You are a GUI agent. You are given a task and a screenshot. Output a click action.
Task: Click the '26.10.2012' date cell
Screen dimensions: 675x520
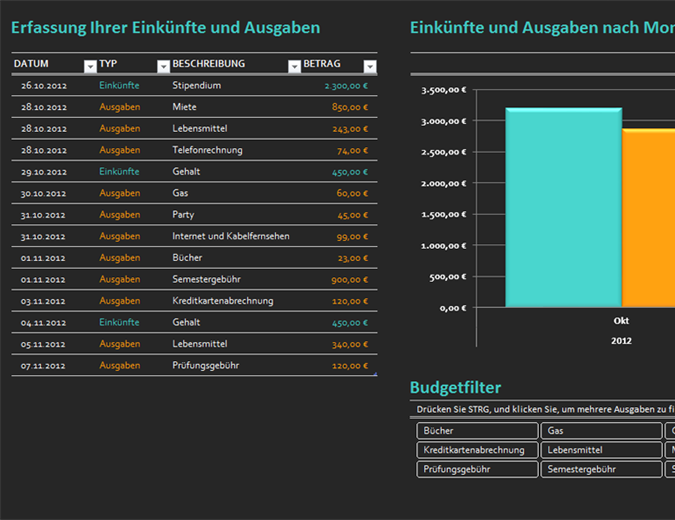click(44, 86)
